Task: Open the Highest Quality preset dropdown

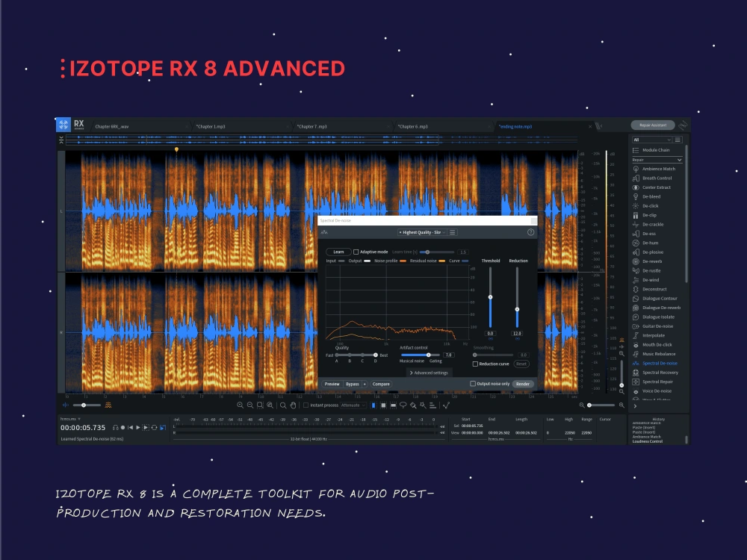Action: [x=422, y=232]
